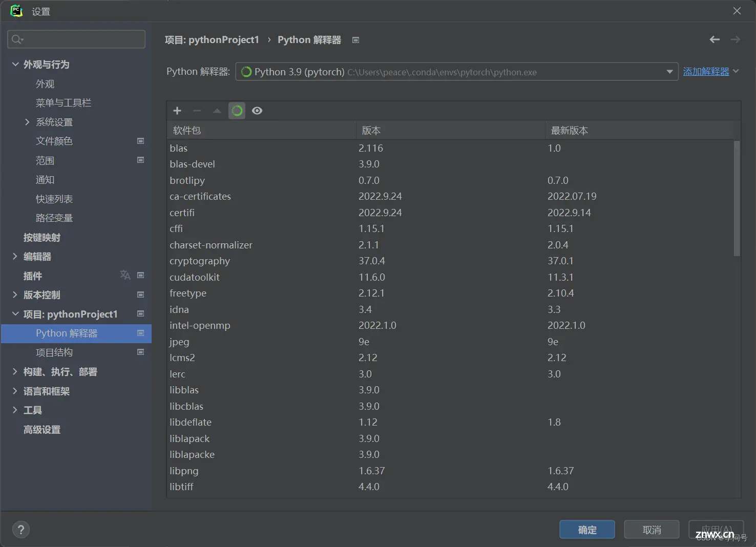756x547 pixels.
Task: Select the certifi package row
Action: (x=451, y=213)
